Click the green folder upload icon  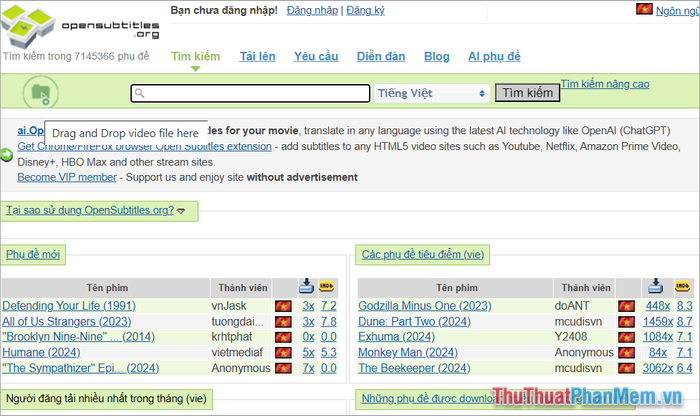[41, 93]
